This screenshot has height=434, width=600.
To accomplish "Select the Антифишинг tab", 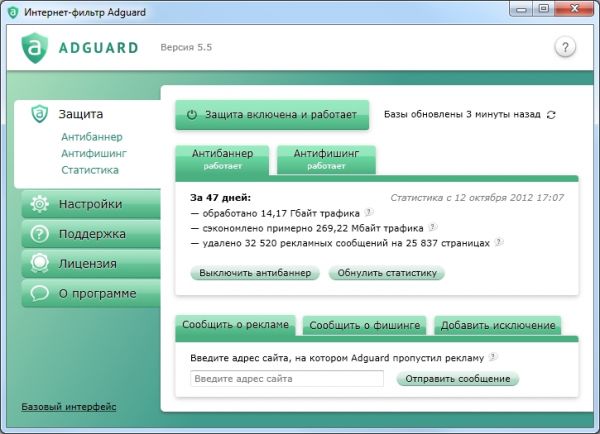I will (326, 159).
